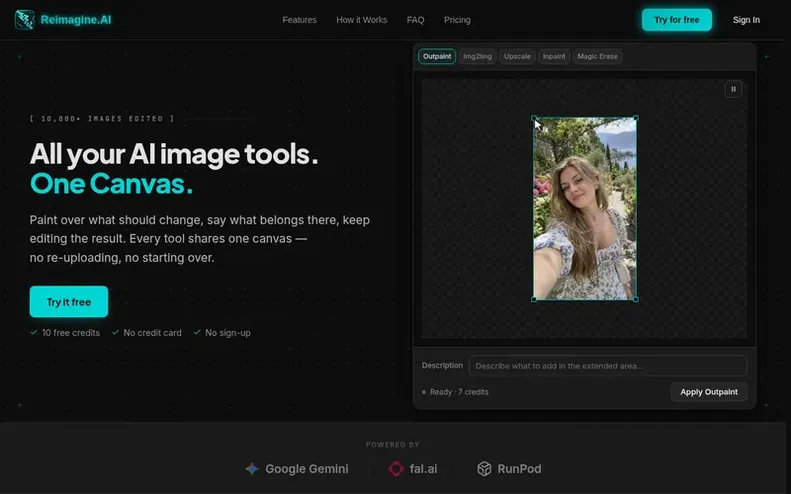Click the fal.ai text label
This screenshot has height=494, width=791.
pos(423,469)
